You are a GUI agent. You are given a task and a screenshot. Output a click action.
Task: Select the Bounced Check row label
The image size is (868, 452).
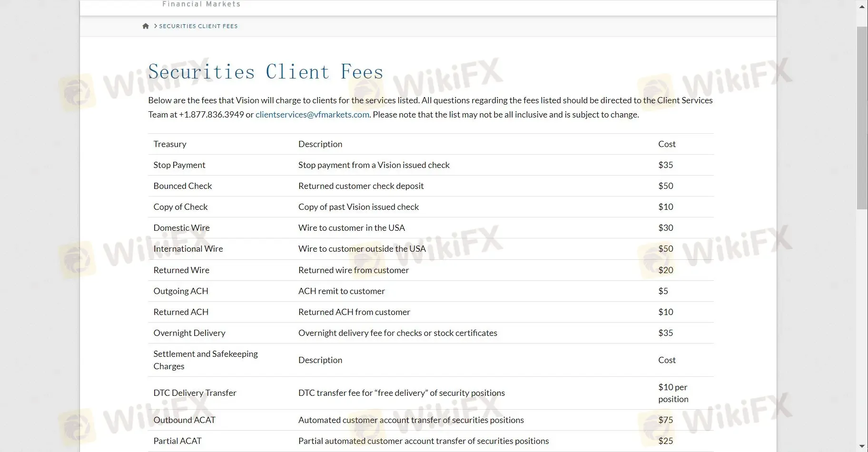point(183,186)
